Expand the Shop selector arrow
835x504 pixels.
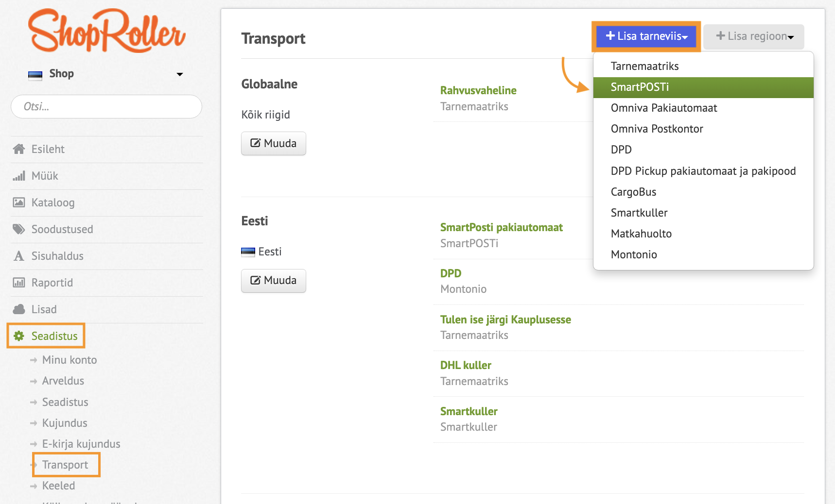[180, 74]
